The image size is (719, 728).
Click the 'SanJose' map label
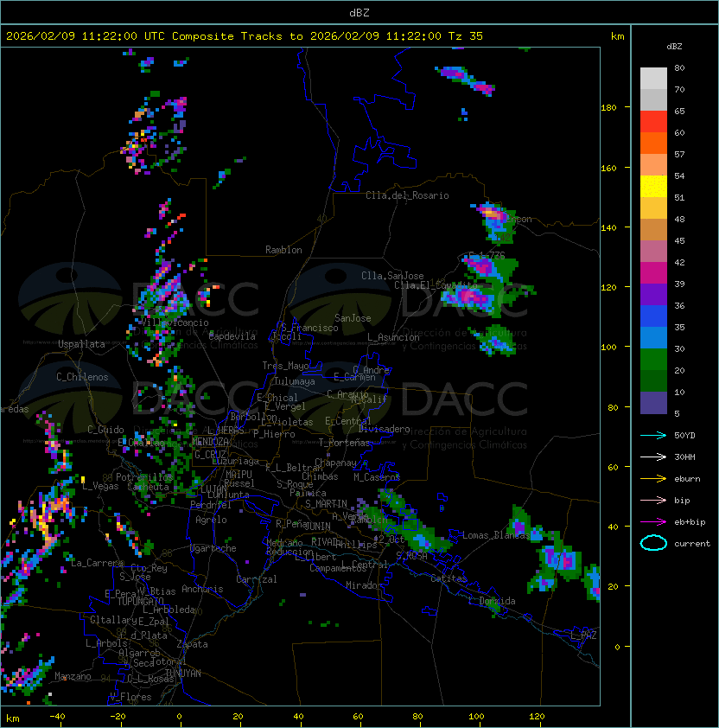(353, 318)
